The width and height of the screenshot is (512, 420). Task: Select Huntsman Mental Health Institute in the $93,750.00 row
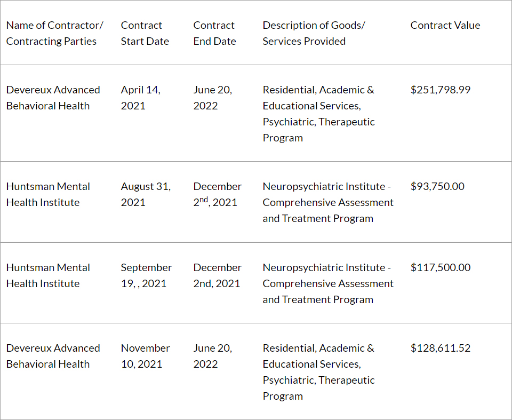click(48, 194)
